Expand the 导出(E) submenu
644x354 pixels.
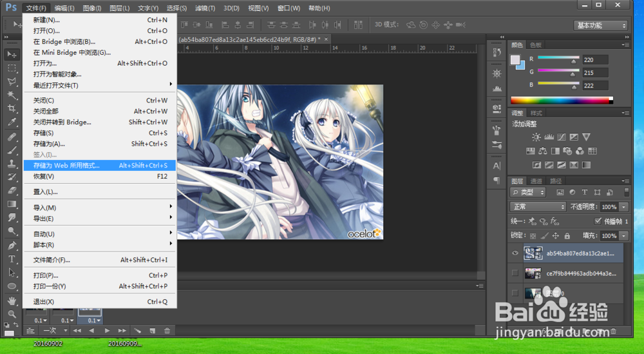(x=100, y=219)
